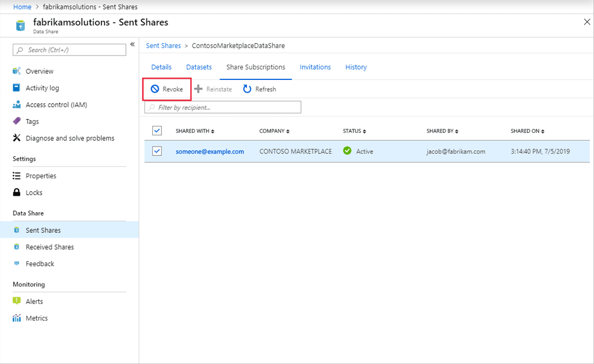Collapse the left sidebar menu
Image resolution: width=594 pixels, height=364 pixels.
tap(133, 44)
